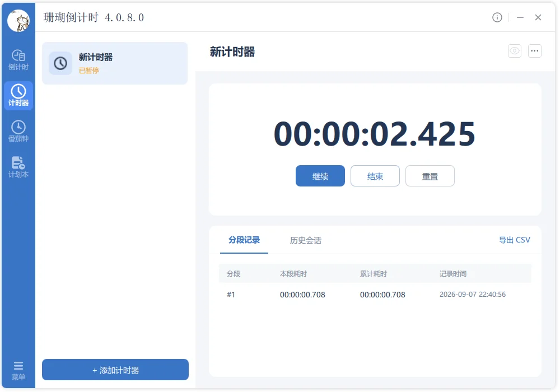The width and height of the screenshot is (560, 392).
Task: Open the three-dot more options menu
Action: tap(535, 51)
